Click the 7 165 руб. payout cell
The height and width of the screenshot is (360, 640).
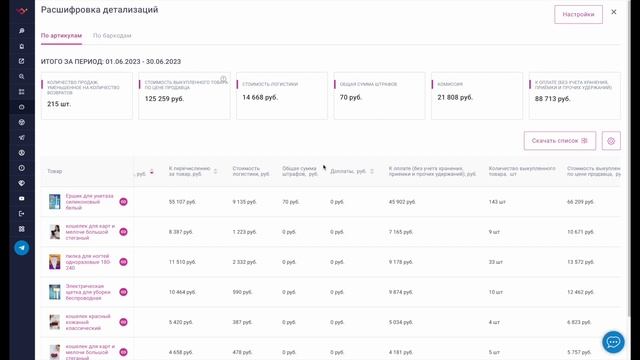[401, 232]
